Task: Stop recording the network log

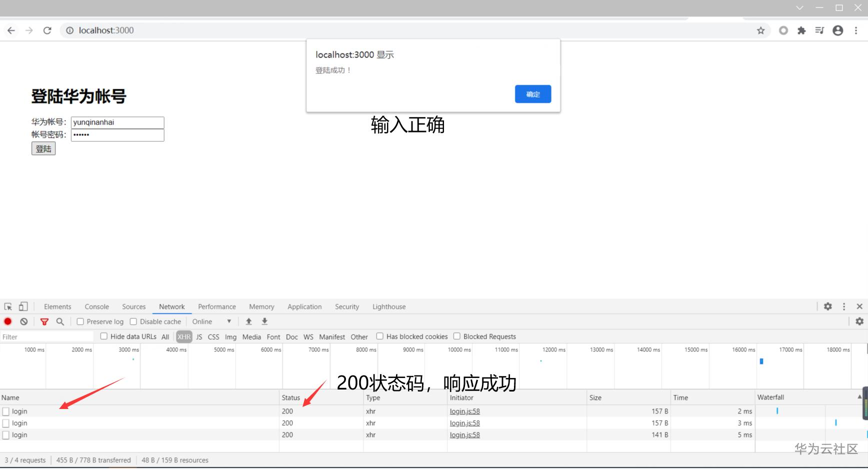Action: click(8, 321)
